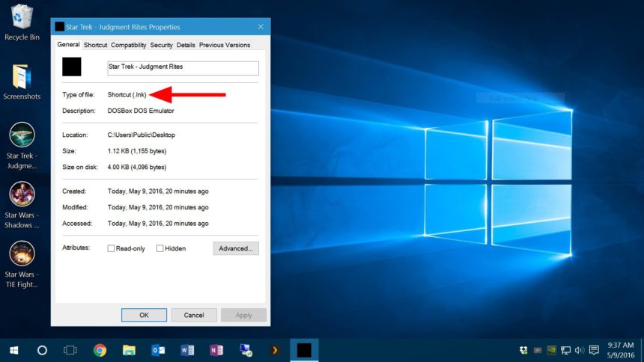The height and width of the screenshot is (362, 644).
Task: Switch to the General tab
Action: point(68,44)
